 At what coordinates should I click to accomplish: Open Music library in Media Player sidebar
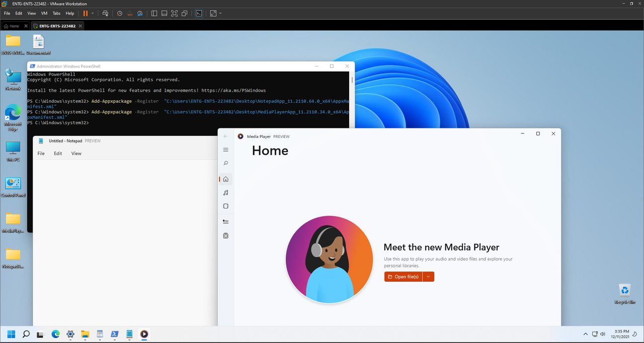pyautogui.click(x=226, y=192)
